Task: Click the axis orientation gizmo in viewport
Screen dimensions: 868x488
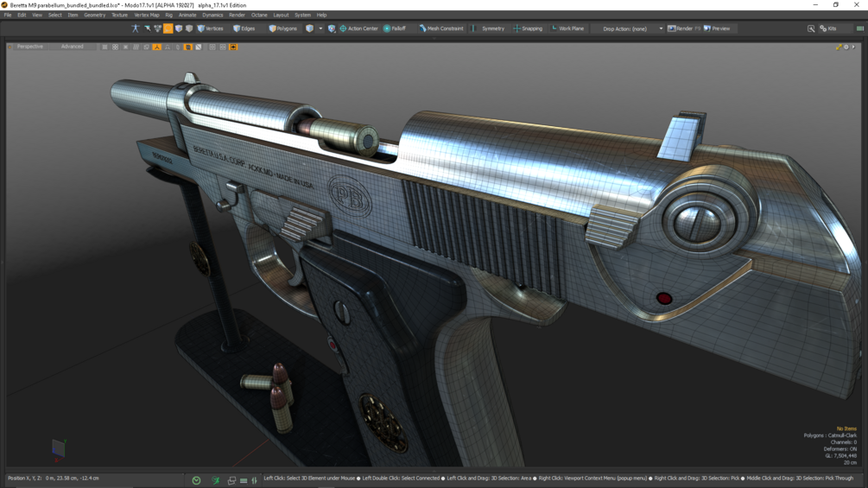Action: (59, 449)
